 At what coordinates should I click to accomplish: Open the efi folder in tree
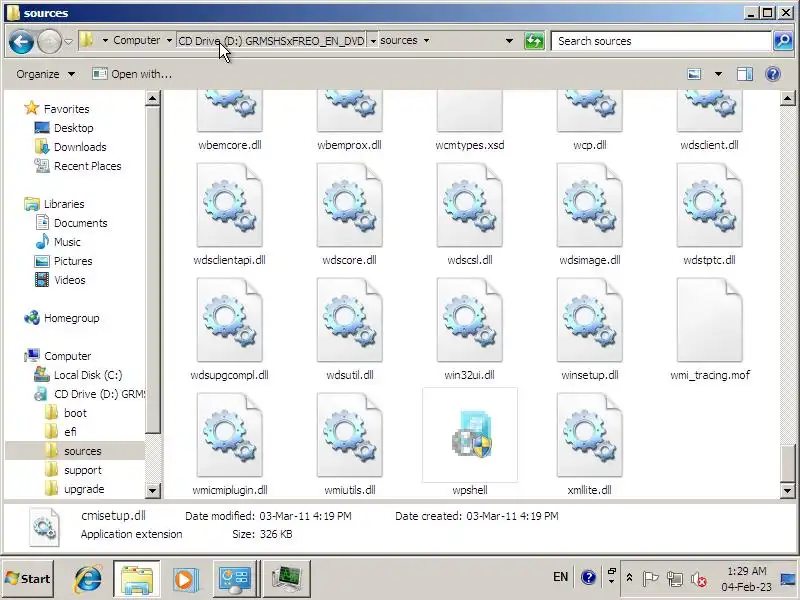[70, 432]
